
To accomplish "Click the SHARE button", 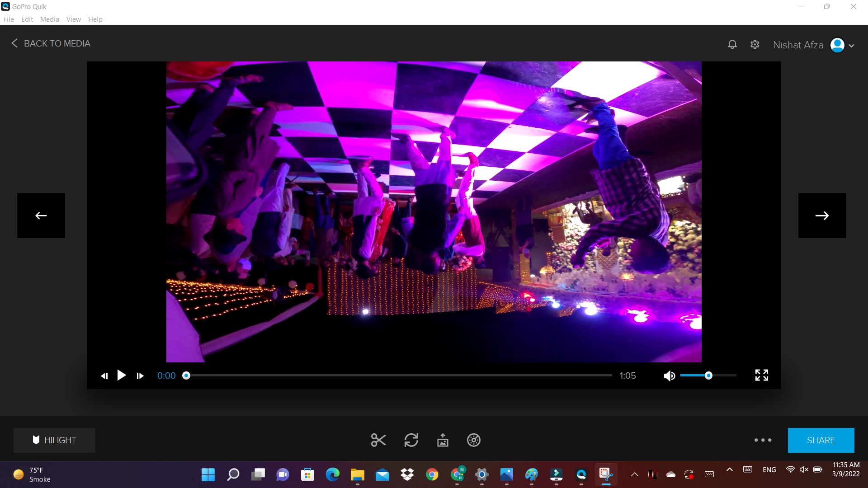I will click(821, 440).
